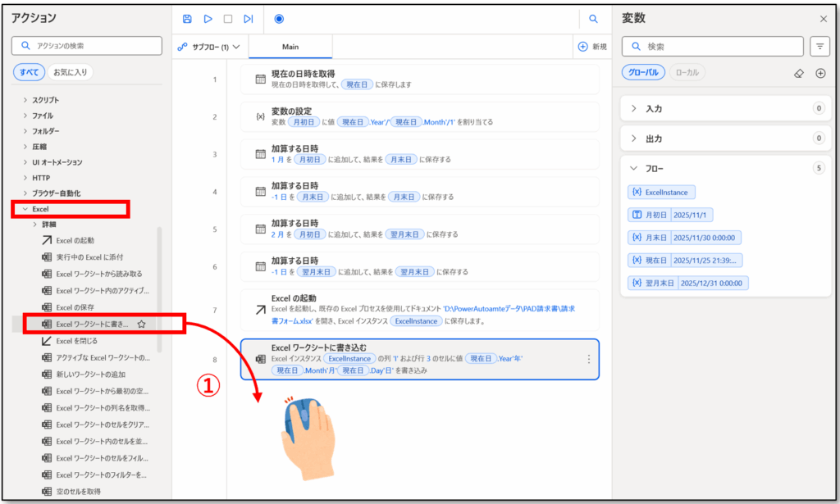Expand the 入力 variables section
Image resolution: width=840 pixels, height=504 pixels.
tap(633, 108)
